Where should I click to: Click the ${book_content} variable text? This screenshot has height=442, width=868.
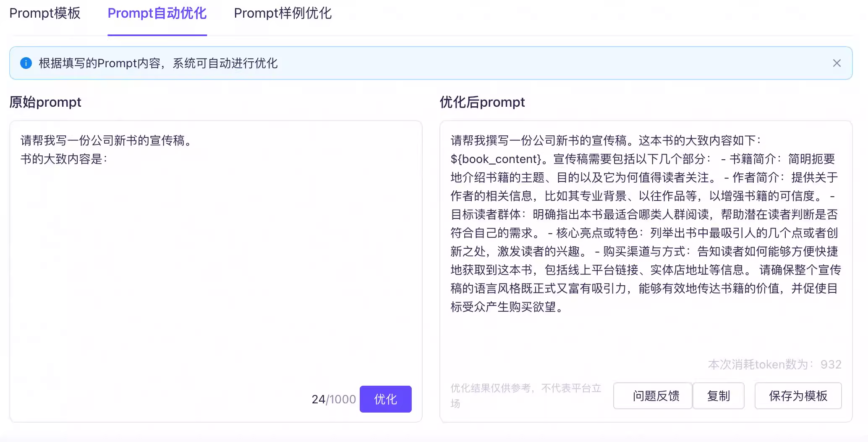tap(496, 159)
